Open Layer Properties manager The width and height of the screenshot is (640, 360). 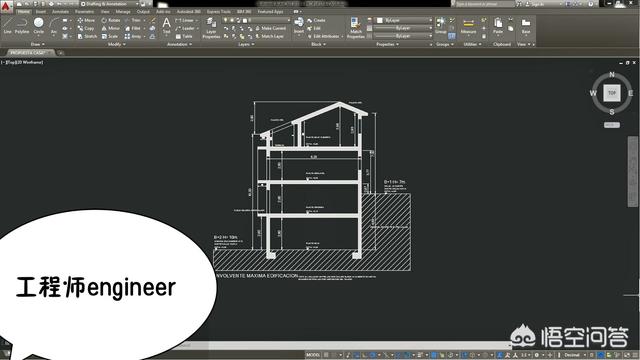coord(211,28)
